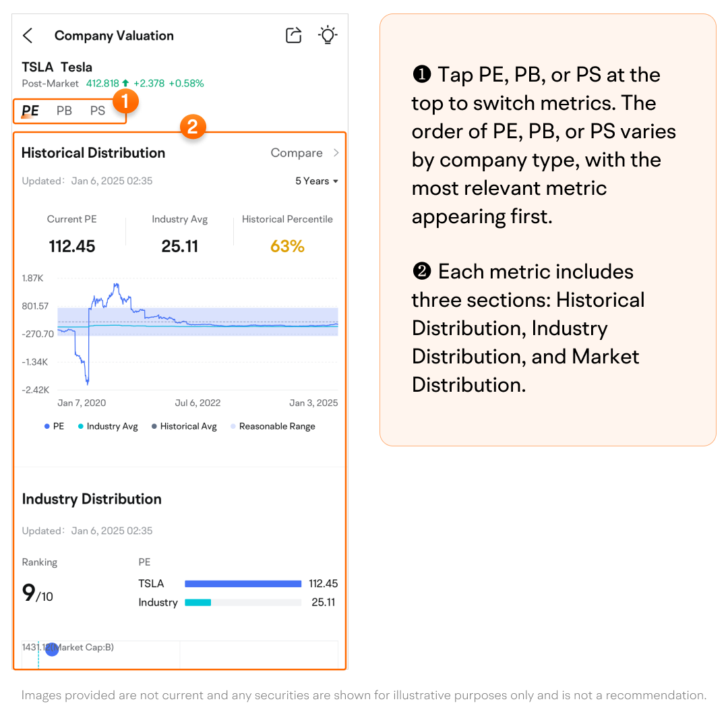Image resolution: width=728 pixels, height=710 pixels.
Task: Tap the TSLA blue PE bar
Action: coord(243,584)
